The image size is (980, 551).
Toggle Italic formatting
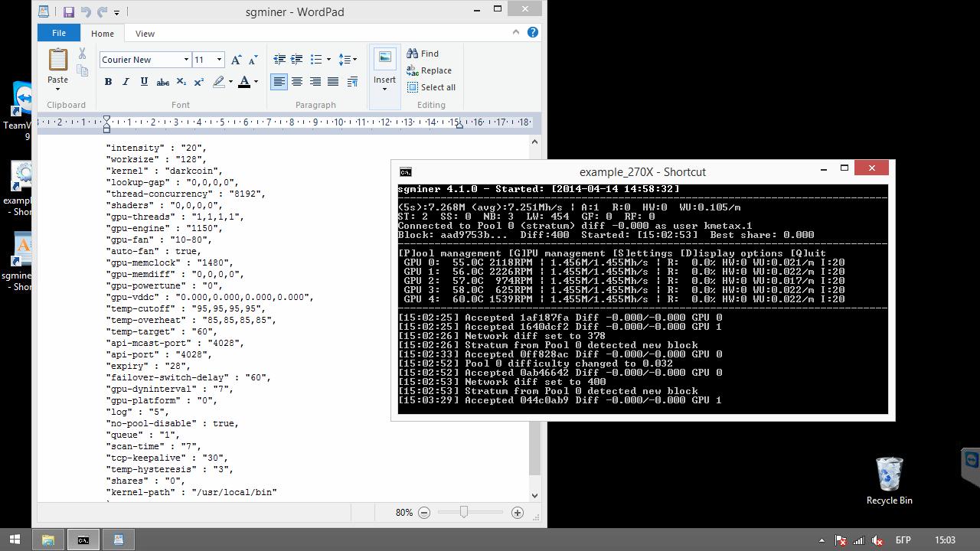point(126,82)
